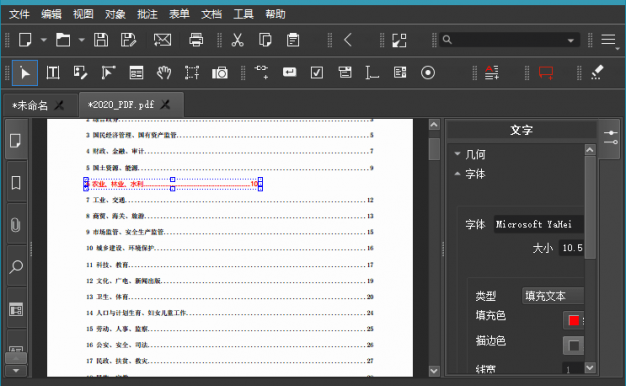Paste with the clipboard icon
The image size is (626, 386).
293,40
